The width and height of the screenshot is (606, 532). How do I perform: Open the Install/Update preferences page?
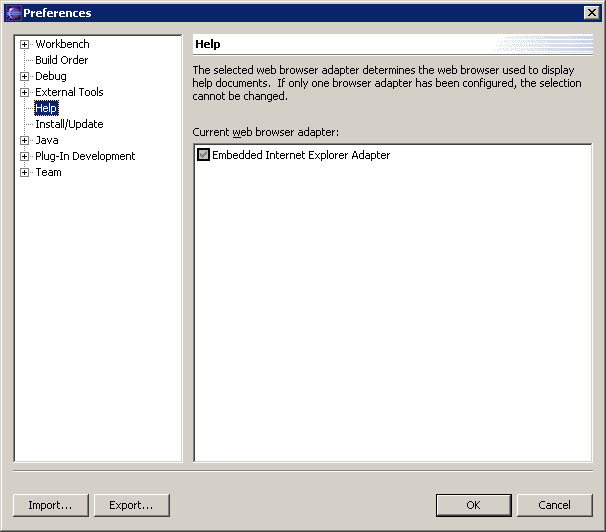[x=69, y=124]
